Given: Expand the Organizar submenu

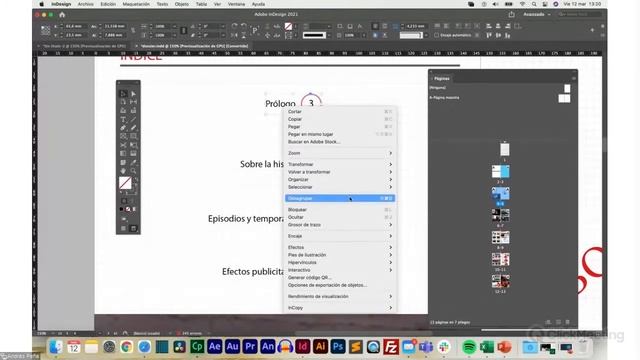Looking at the screenshot, I should tap(340, 180).
